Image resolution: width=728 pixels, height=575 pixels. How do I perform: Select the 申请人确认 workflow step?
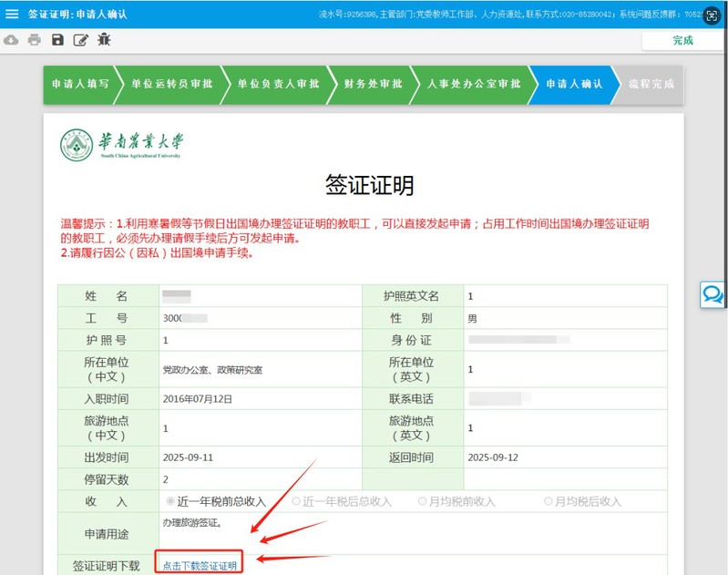click(573, 84)
